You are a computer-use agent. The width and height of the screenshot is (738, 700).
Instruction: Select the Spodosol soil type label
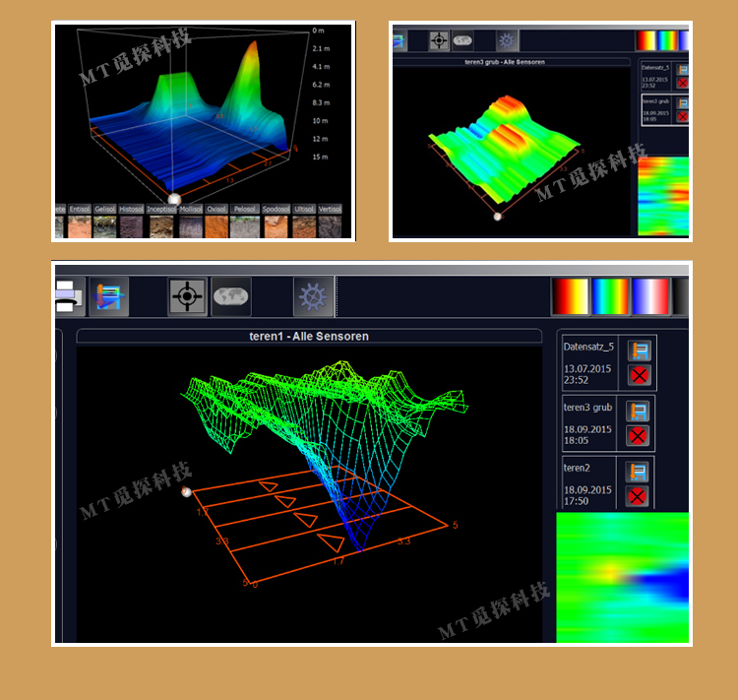coord(276,209)
